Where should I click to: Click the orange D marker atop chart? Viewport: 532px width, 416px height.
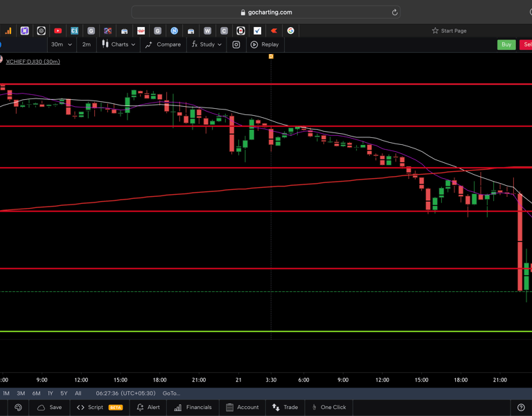[271, 56]
